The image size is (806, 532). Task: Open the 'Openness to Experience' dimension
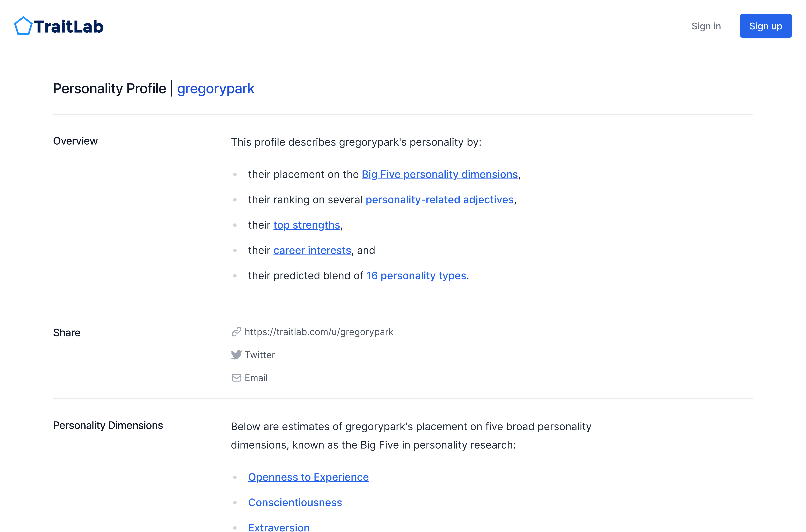point(308,477)
